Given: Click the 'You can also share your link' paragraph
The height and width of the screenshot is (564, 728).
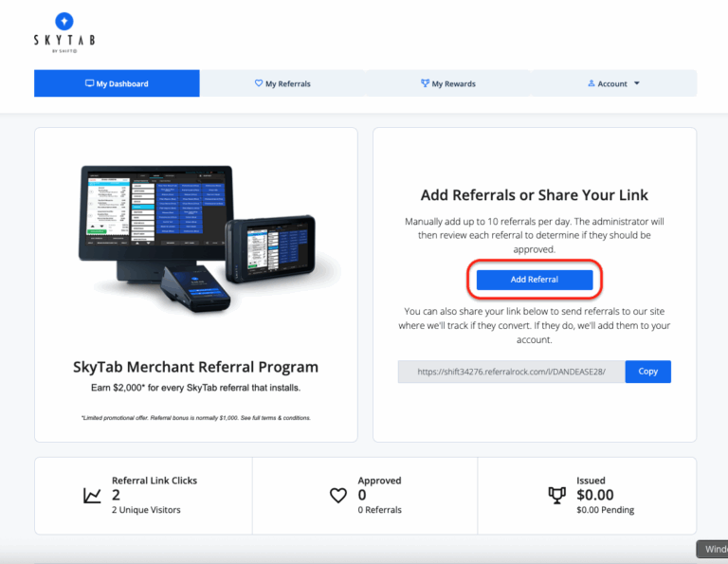Looking at the screenshot, I should click(x=535, y=325).
